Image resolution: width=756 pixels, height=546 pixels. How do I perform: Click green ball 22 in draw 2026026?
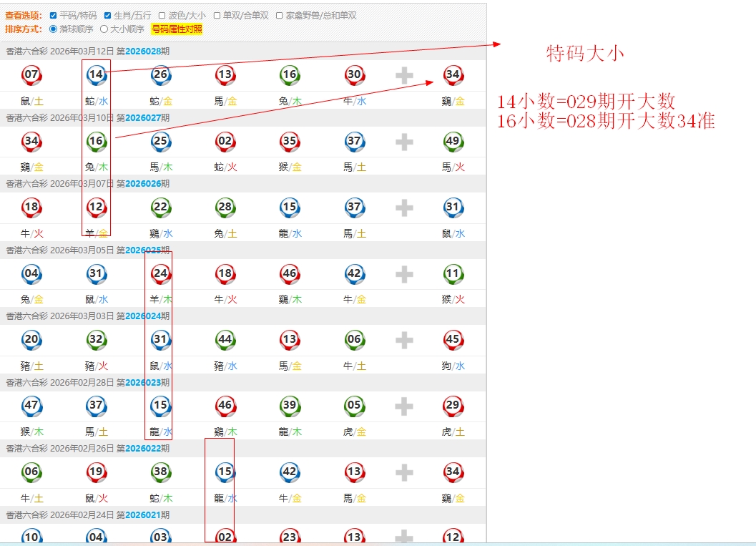161,207
